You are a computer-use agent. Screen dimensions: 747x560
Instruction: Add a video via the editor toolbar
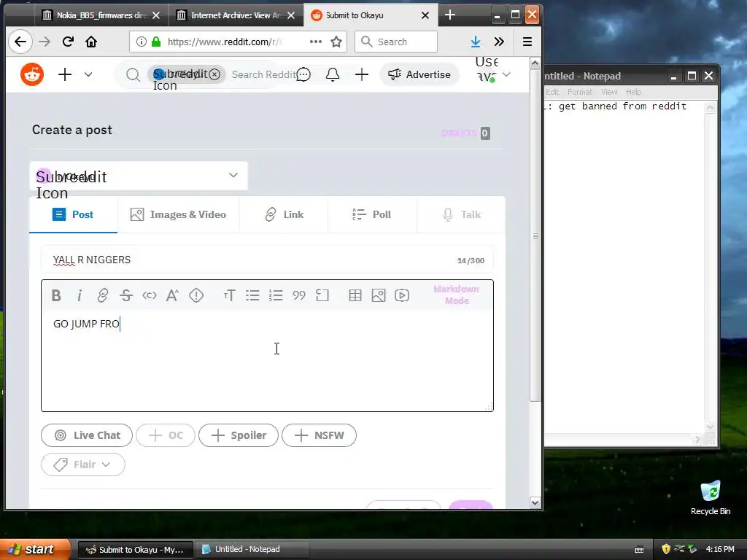[x=402, y=295]
